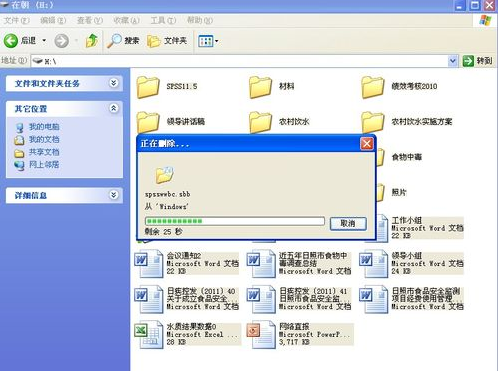The image size is (498, 375).
Task: Open the Edit (编辑) menu
Action: pyautogui.click(x=53, y=21)
